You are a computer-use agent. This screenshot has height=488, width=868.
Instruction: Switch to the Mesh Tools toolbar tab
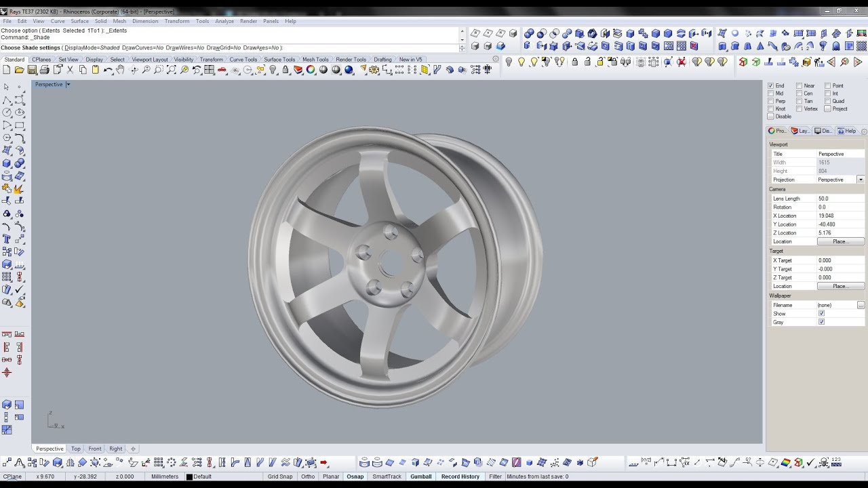(x=315, y=60)
